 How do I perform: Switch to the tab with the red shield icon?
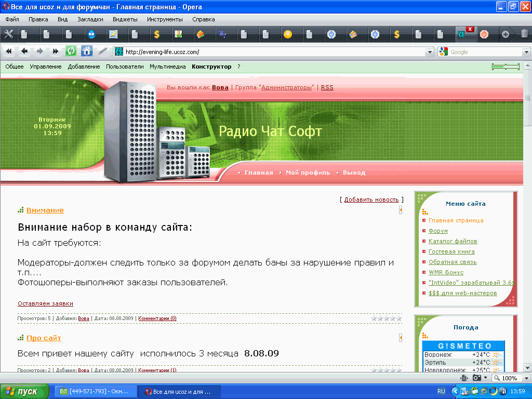484,34
